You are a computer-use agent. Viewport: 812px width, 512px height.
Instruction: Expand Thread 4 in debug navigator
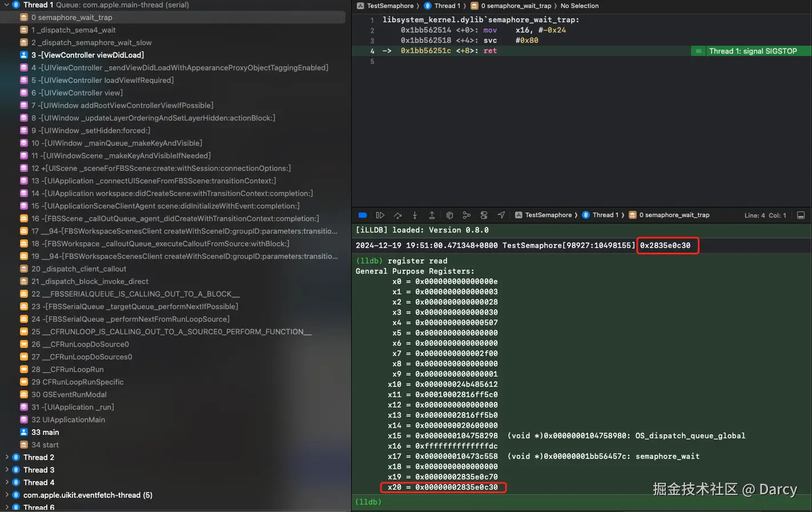coord(6,482)
